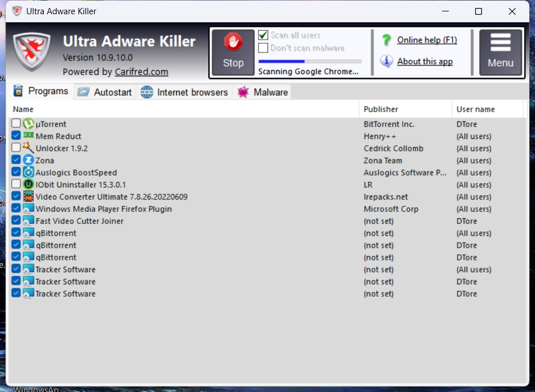Click the Malware tab bug icon
Screen dimensions: 535x392
pyautogui.click(x=243, y=92)
